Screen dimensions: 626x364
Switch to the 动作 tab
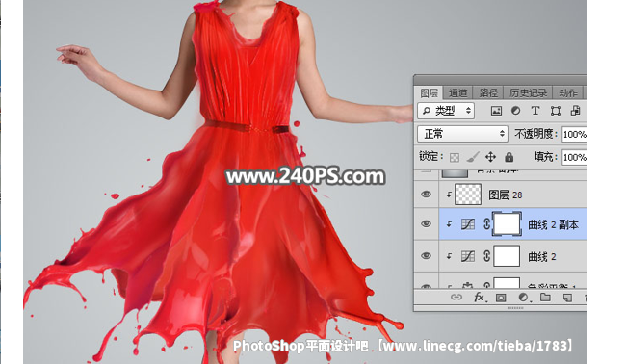click(x=568, y=93)
